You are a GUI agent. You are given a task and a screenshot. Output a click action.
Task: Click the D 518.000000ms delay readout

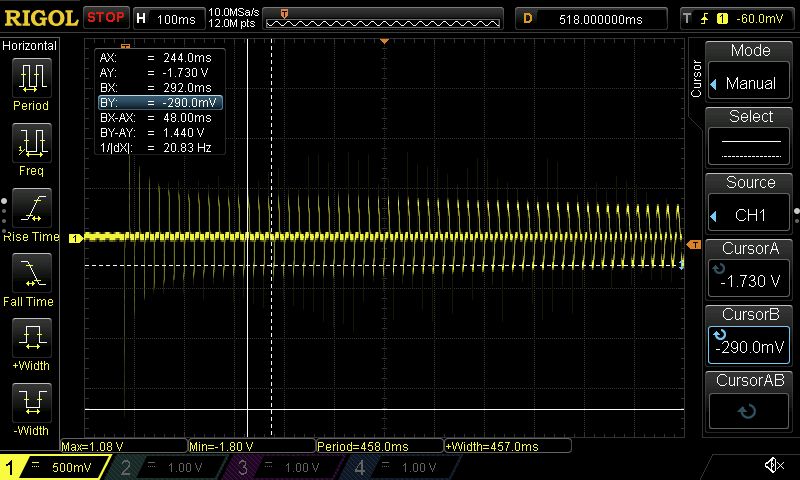pos(591,19)
